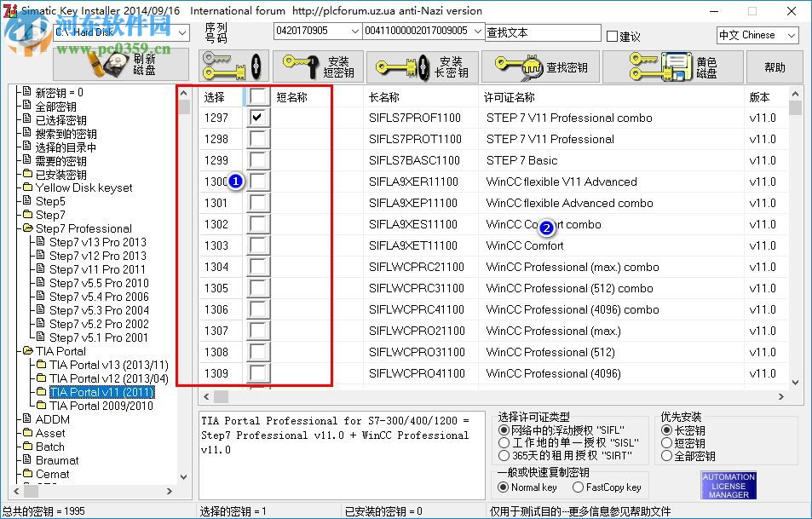
Task: Select the 短密钥 priority radio
Action: pos(667,443)
